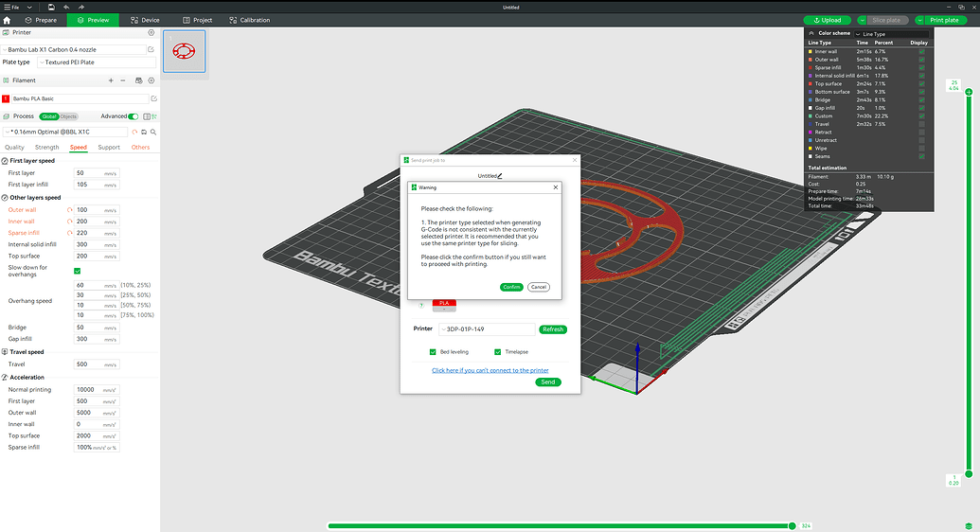Screen dimensions: 980x532
Task: Reset the 0.16mm Optimal process preset
Action: tap(134, 132)
